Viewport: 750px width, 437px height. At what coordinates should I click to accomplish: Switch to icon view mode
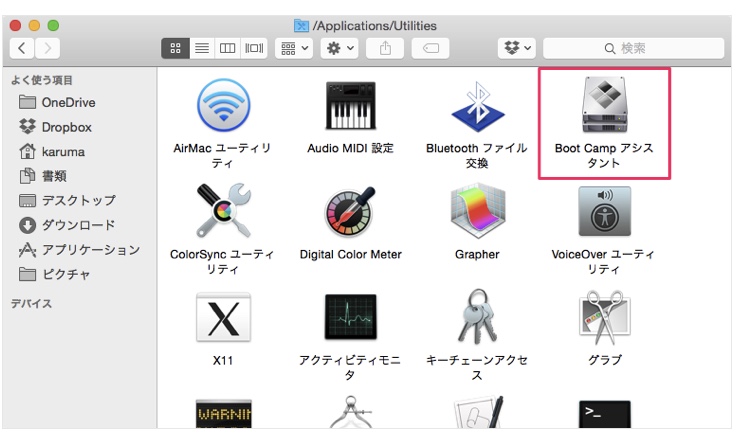point(175,48)
